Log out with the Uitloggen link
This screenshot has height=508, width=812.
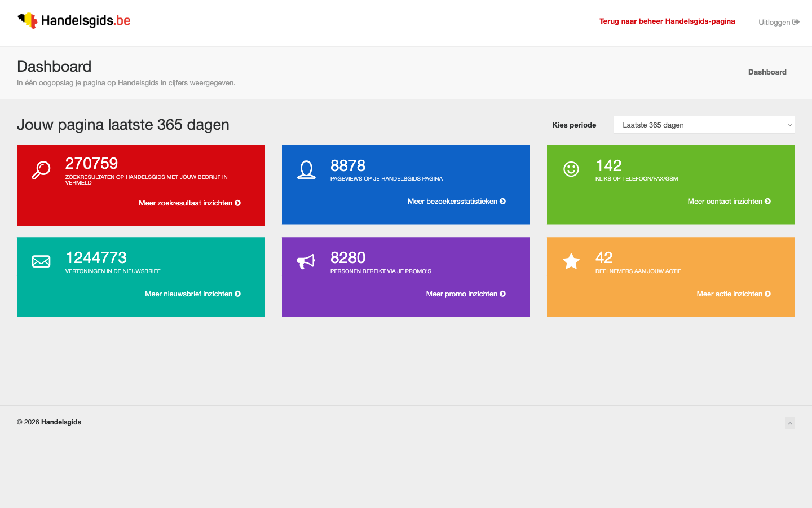(x=779, y=22)
